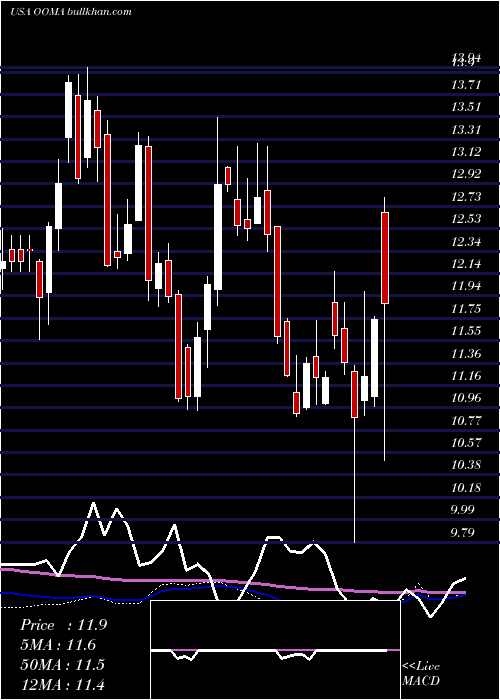Screen dimensions: 500x700
Task: Click the 11.16 price axis label
Action: point(466,376)
